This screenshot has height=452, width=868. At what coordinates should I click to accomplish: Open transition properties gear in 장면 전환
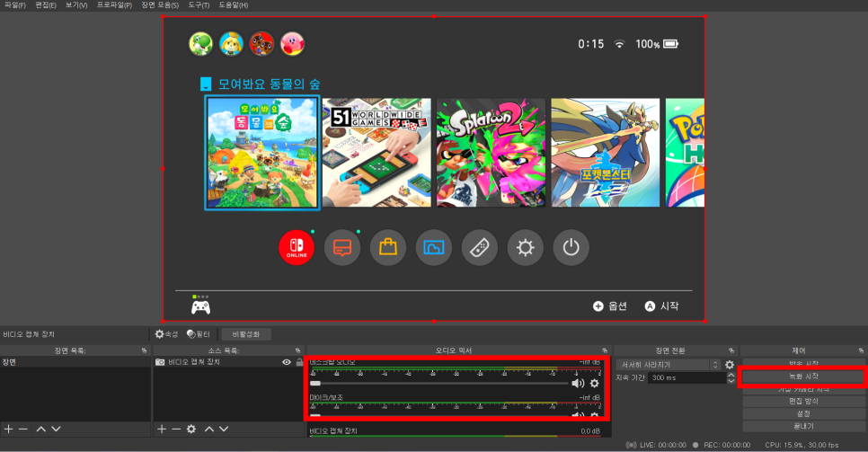point(730,365)
